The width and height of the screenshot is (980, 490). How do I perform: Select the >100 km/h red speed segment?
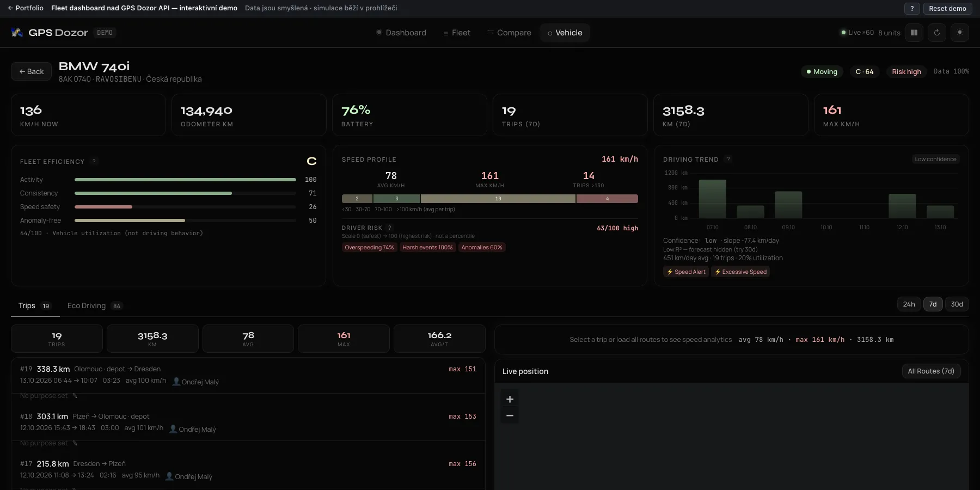coord(607,199)
